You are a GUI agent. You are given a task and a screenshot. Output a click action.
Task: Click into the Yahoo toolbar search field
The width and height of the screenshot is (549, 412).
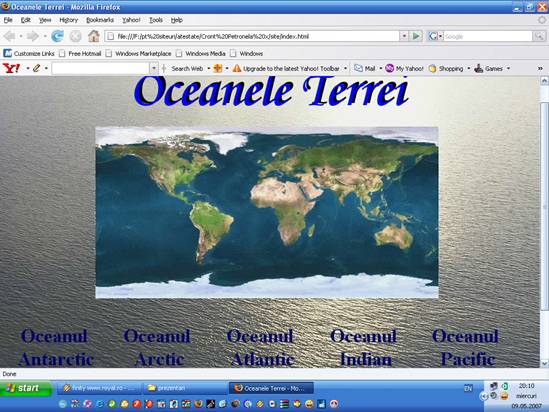pyautogui.click(x=101, y=68)
